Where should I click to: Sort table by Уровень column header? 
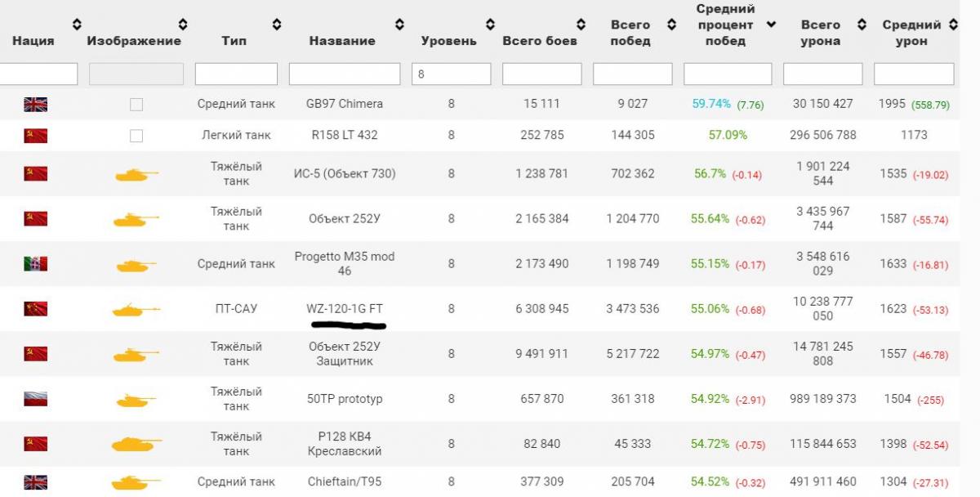(448, 41)
